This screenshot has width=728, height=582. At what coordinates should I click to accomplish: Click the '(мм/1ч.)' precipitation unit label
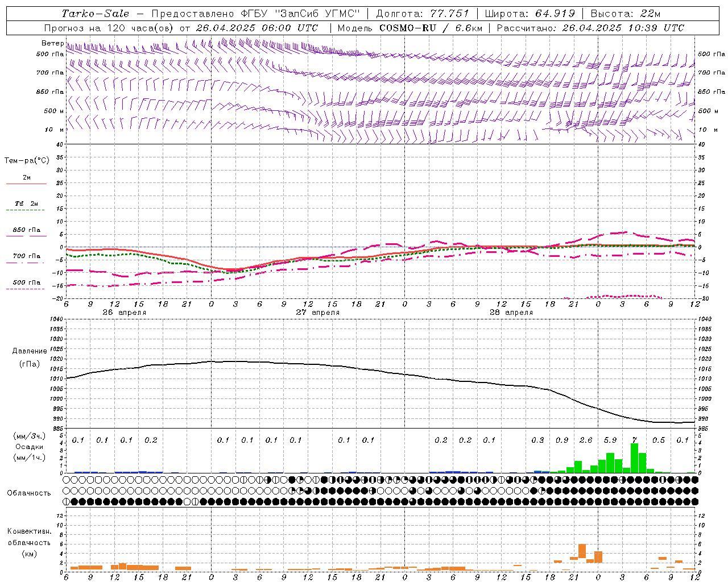pyautogui.click(x=30, y=457)
